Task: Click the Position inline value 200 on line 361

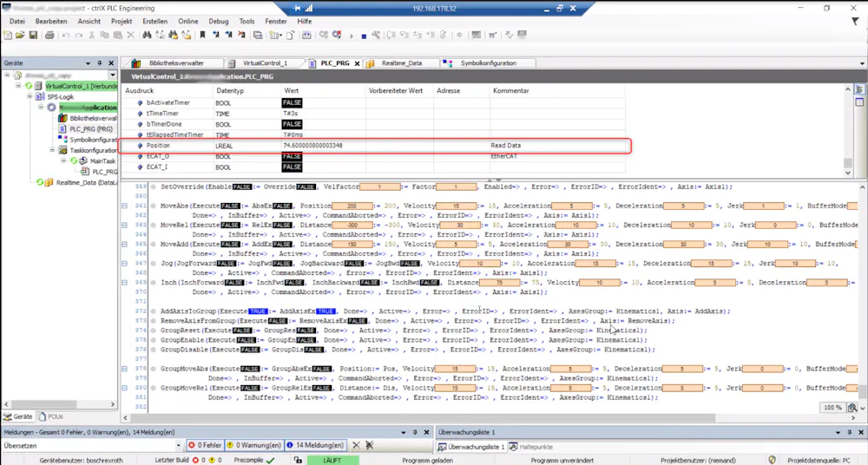Action: pos(352,206)
